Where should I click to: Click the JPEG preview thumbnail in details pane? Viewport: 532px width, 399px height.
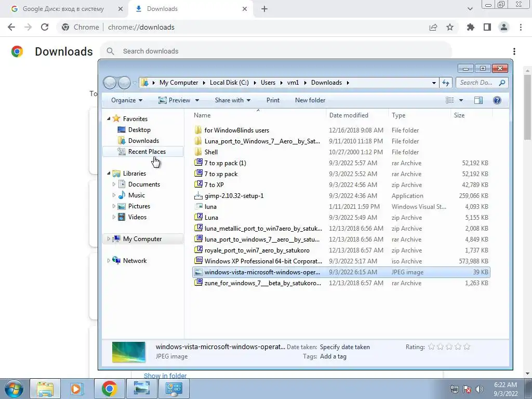[129, 352]
